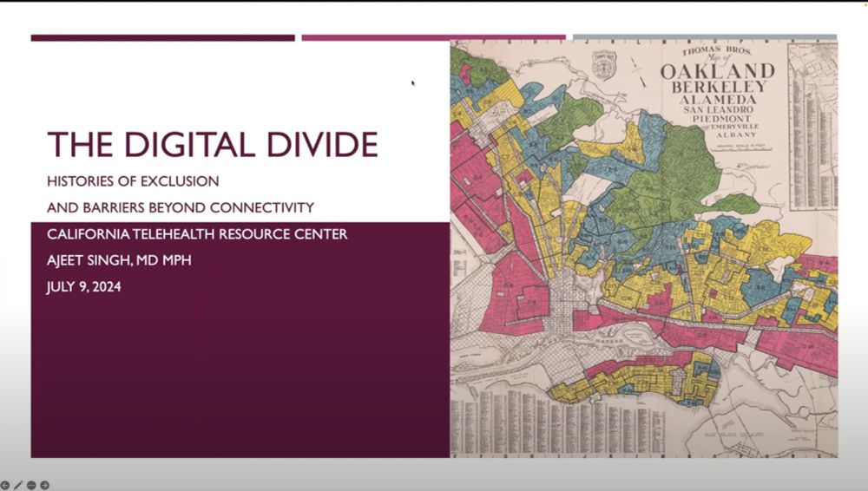Click 'ALAMEDA' in the map title
Screen dimensions: 868x491
click(718, 100)
